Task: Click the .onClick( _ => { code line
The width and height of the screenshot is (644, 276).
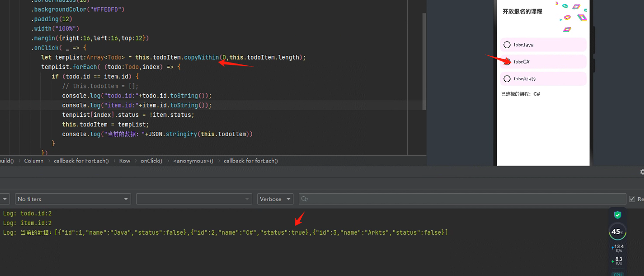Action: (x=59, y=48)
